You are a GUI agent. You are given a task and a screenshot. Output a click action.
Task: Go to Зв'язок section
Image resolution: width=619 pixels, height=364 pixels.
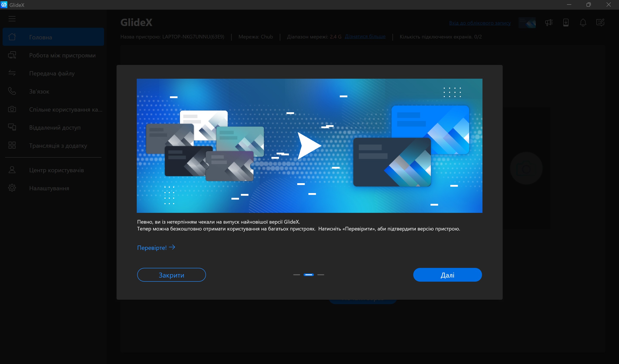53,91
